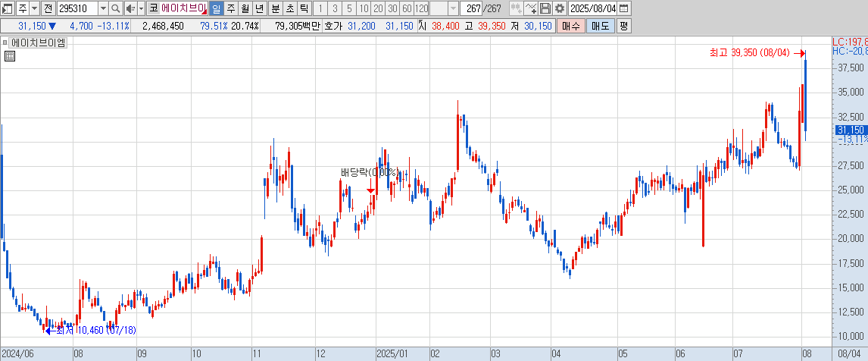Switch to 년 yearly chart period

[259, 8]
